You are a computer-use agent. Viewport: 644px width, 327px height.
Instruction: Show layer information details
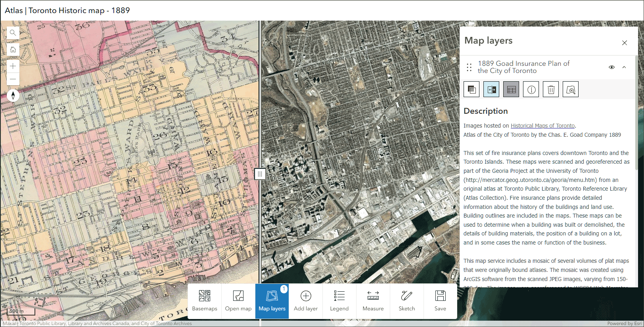click(531, 90)
